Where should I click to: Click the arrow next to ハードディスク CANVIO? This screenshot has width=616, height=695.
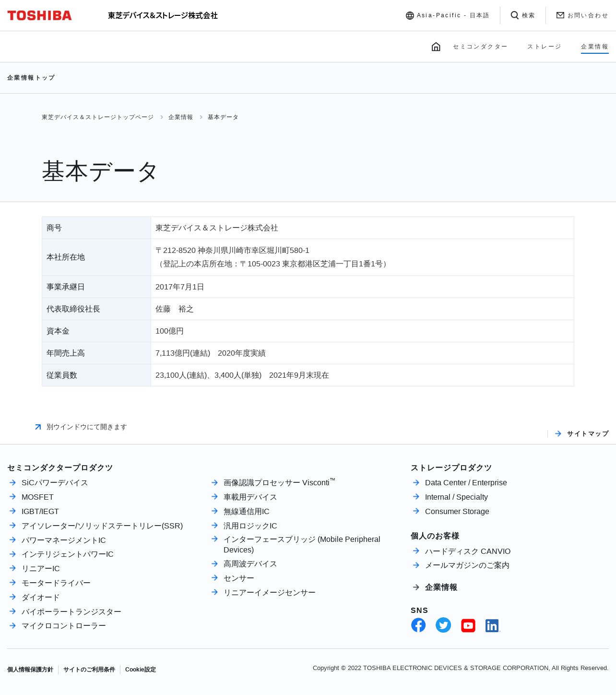click(x=416, y=551)
